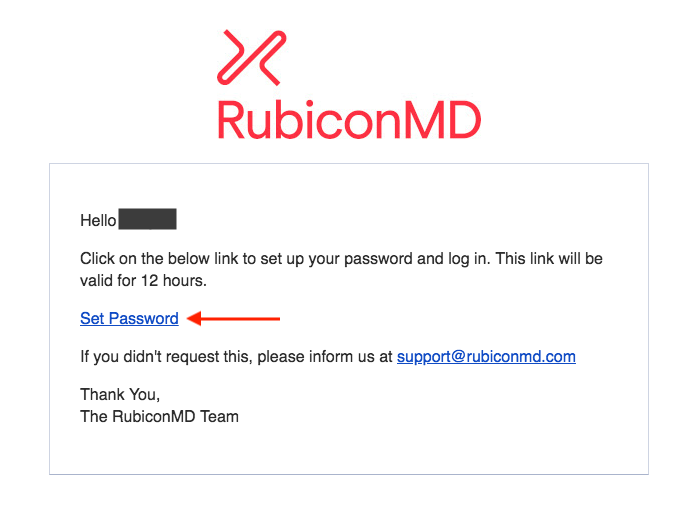Click the 'This link will be' sentence
The image size is (690, 505).
(x=549, y=259)
